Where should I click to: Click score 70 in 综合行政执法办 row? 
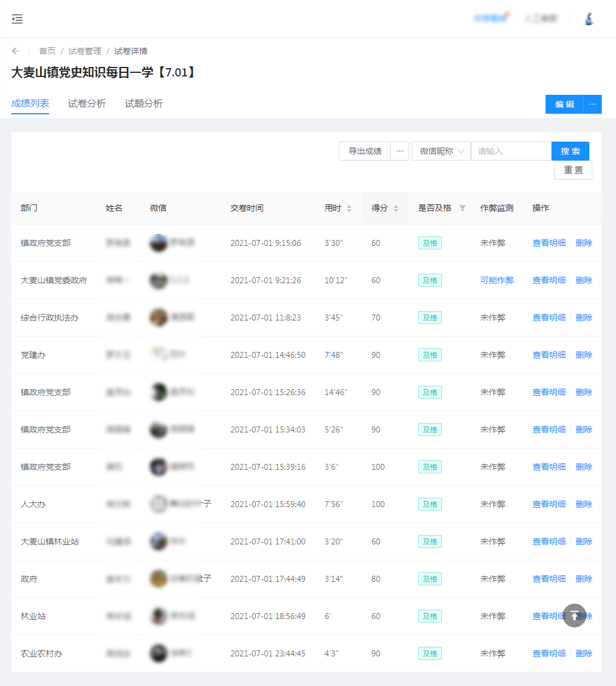tap(376, 318)
